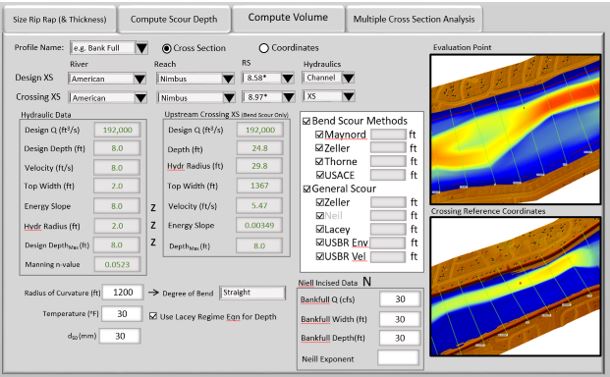Uncheck the USBR Vel checkbox
Viewport: 610px width, 377px height.
[x=320, y=256]
